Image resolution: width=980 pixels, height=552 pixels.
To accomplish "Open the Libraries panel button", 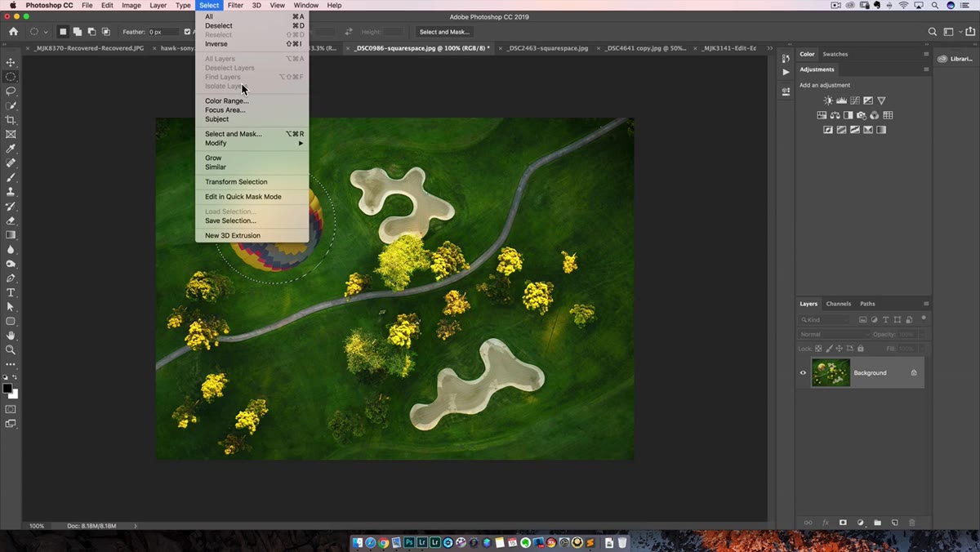I will coord(955,59).
